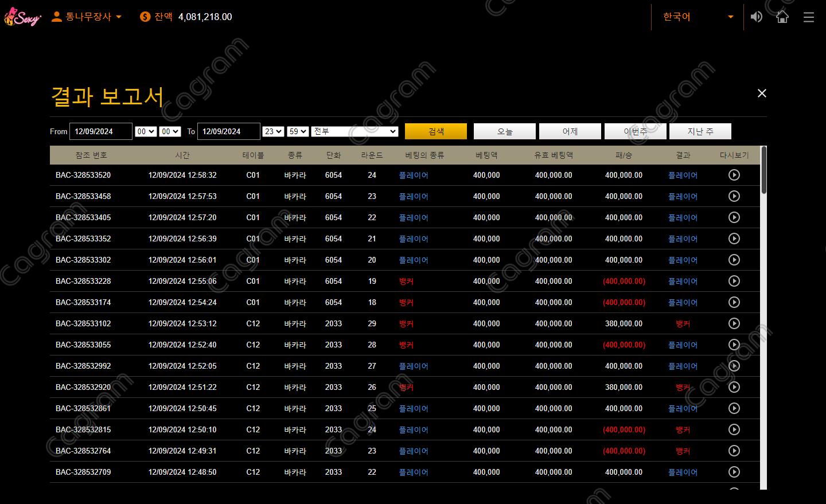This screenshot has height=504, width=826.
Task: Open the 한국어 language dropdown
Action: pos(698,17)
